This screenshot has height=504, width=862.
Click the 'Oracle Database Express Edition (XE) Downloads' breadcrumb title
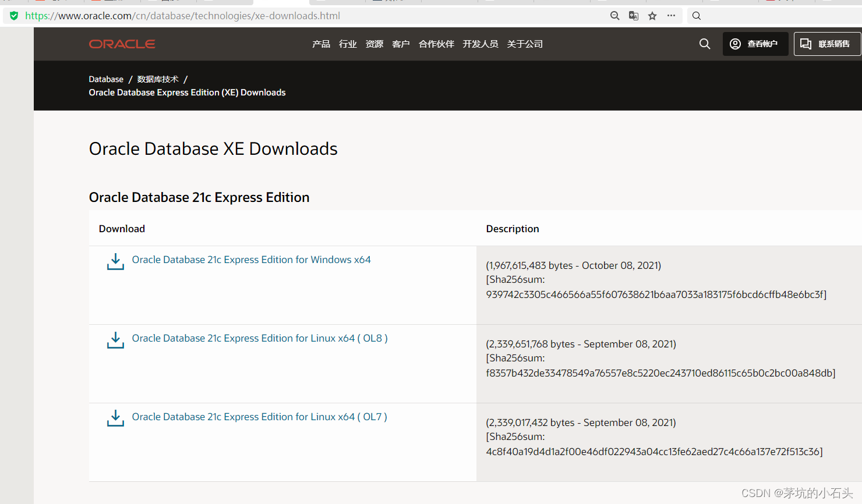click(x=187, y=93)
